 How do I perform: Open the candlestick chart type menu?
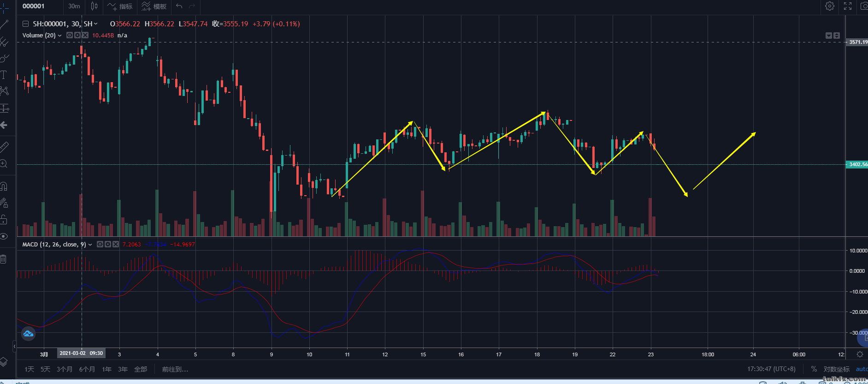pos(94,6)
